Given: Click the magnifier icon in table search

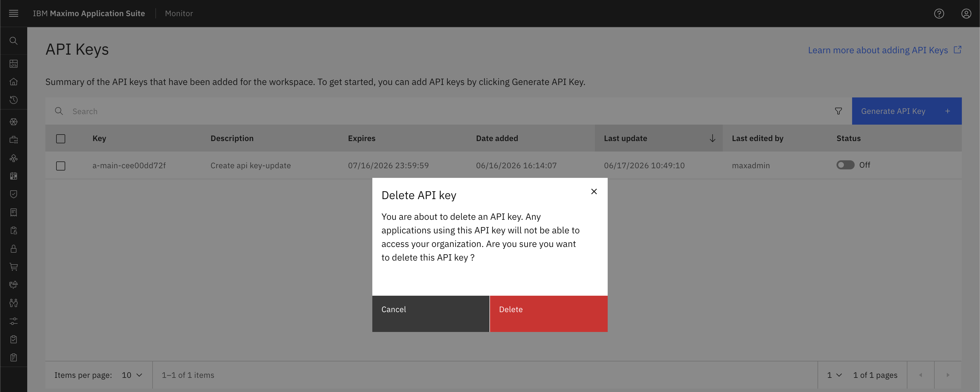Looking at the screenshot, I should tap(59, 111).
